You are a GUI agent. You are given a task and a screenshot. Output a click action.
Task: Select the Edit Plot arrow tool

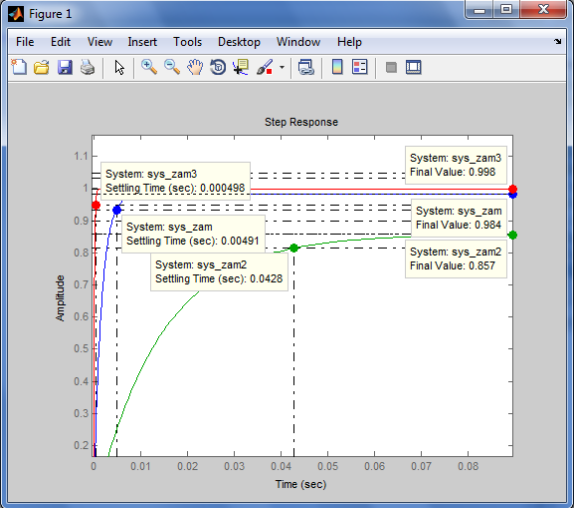pyautogui.click(x=119, y=68)
